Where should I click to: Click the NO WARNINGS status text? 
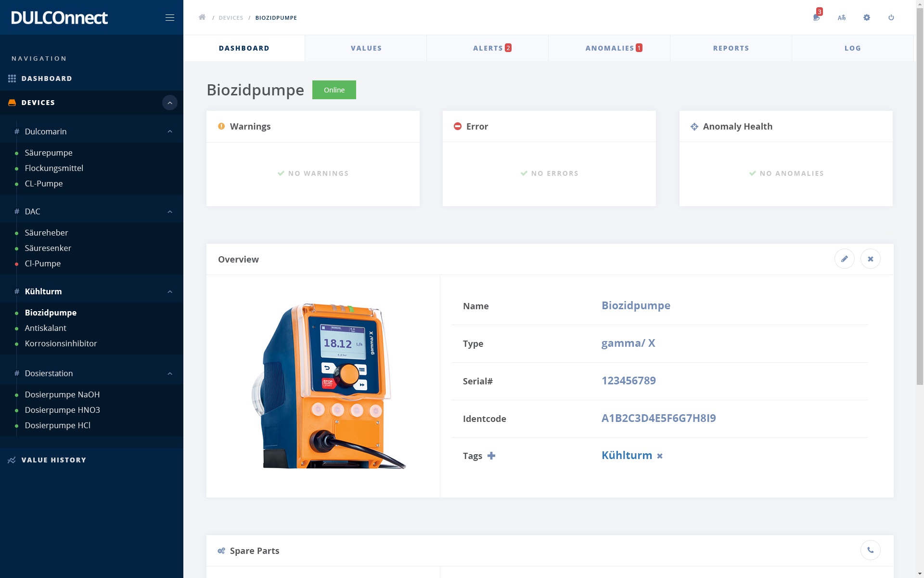(318, 173)
